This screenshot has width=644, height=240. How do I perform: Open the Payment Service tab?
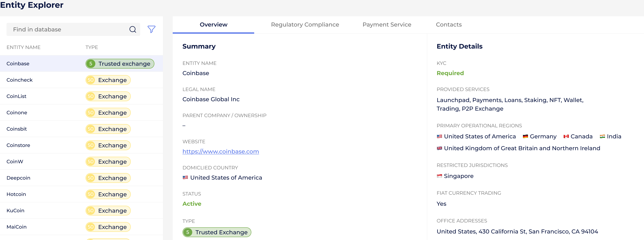click(387, 24)
